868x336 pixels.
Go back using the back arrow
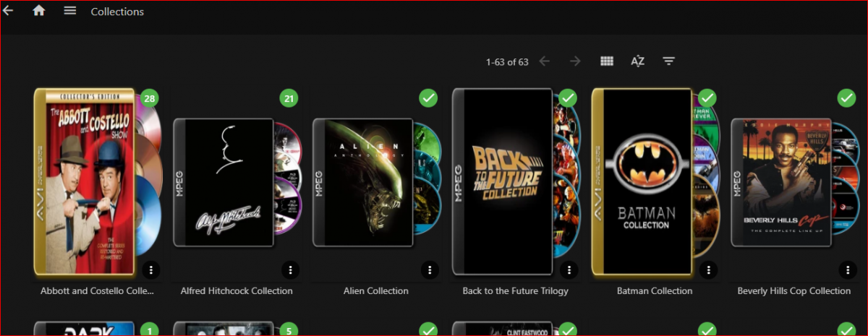pyautogui.click(x=8, y=11)
